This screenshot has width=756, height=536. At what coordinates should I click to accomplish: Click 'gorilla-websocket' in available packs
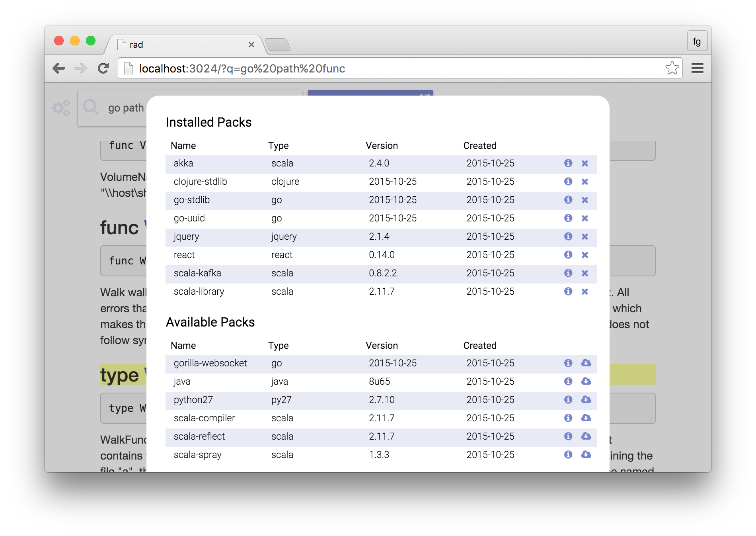click(x=210, y=363)
